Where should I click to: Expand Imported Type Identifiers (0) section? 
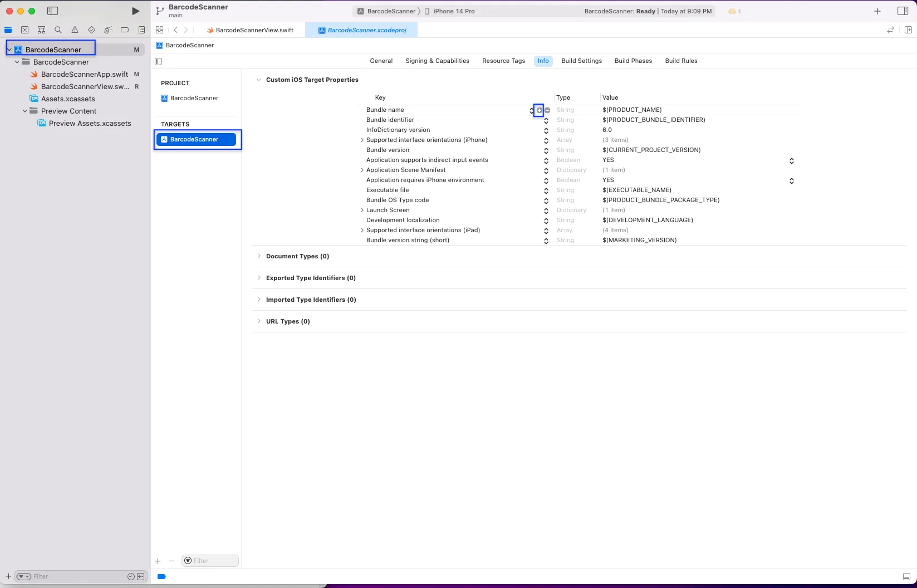(259, 300)
